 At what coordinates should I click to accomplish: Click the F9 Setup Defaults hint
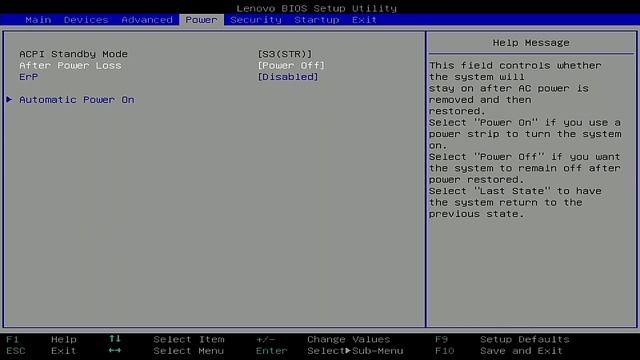502,339
